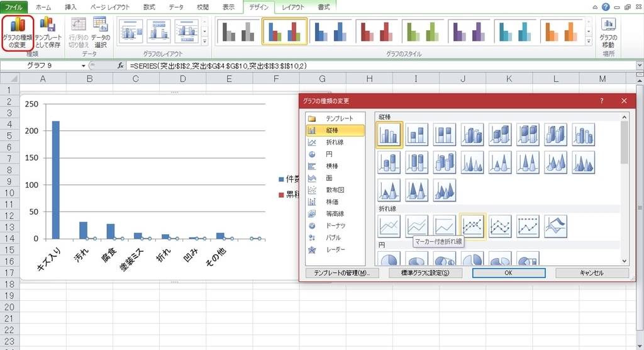The image size is (644, 350).
Task: Choose the third chart layout thumbnail
Action: pos(186,31)
